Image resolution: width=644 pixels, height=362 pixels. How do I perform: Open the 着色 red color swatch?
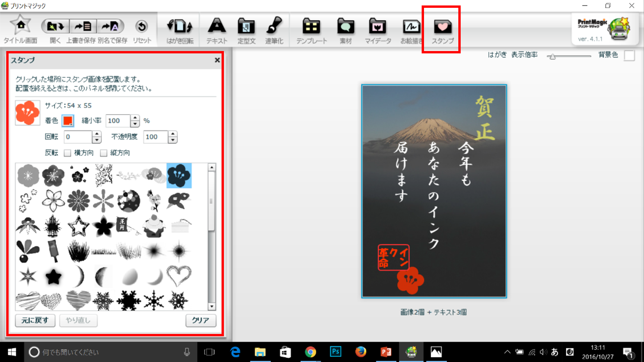tap(68, 121)
